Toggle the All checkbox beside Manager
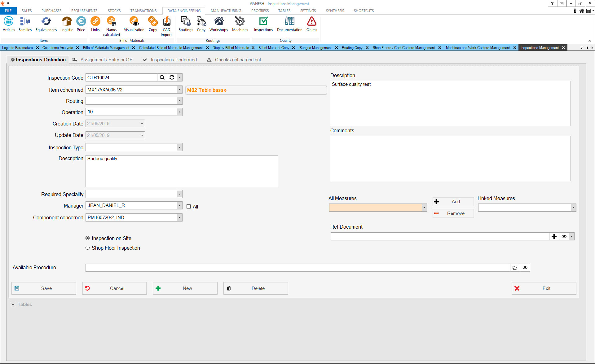The width and height of the screenshot is (595, 364). pyautogui.click(x=188, y=207)
